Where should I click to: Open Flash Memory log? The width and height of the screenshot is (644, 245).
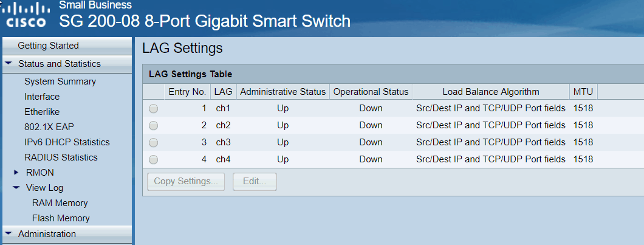[61, 218]
